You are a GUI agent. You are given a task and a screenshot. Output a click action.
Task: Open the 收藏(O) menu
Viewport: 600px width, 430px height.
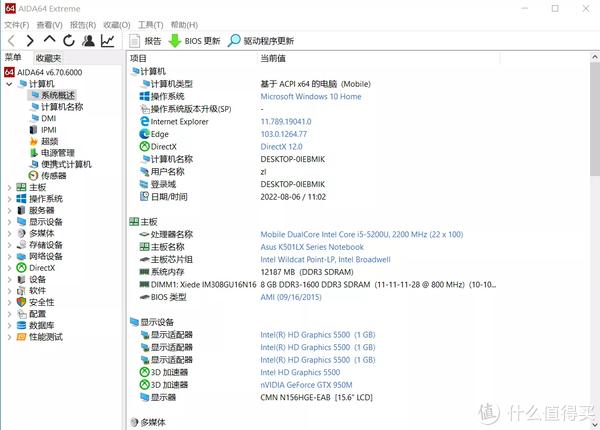click(117, 25)
